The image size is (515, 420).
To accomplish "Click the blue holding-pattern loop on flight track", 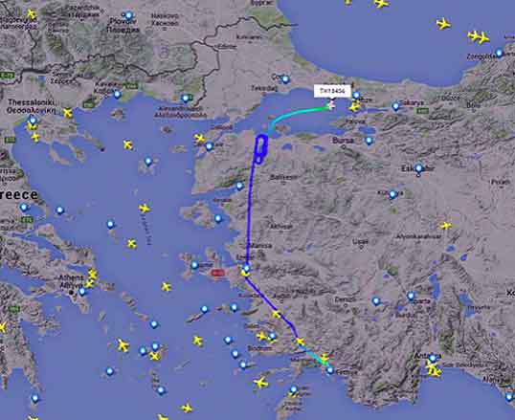I will pyautogui.click(x=261, y=148).
